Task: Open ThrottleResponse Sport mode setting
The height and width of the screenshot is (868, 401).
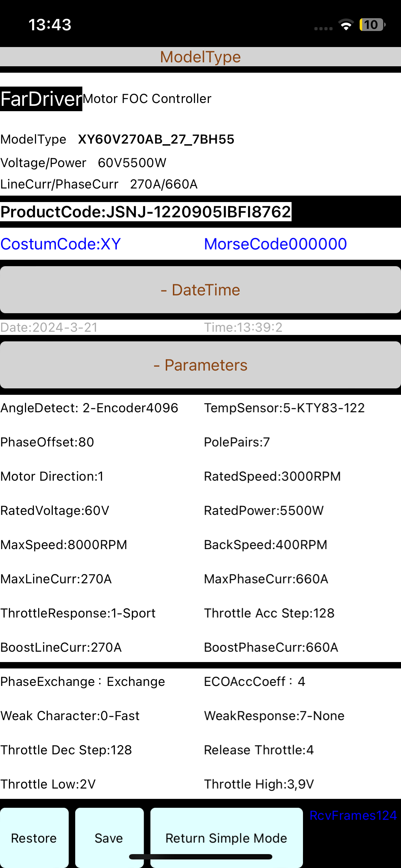Action: pyautogui.click(x=78, y=613)
